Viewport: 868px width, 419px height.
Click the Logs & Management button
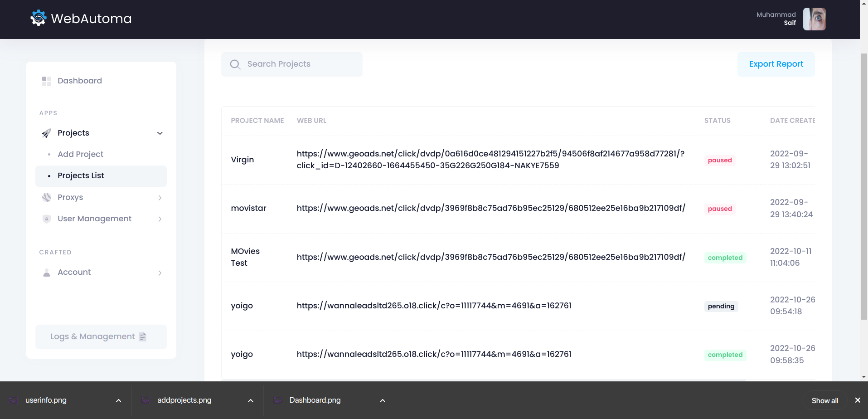pos(92,336)
